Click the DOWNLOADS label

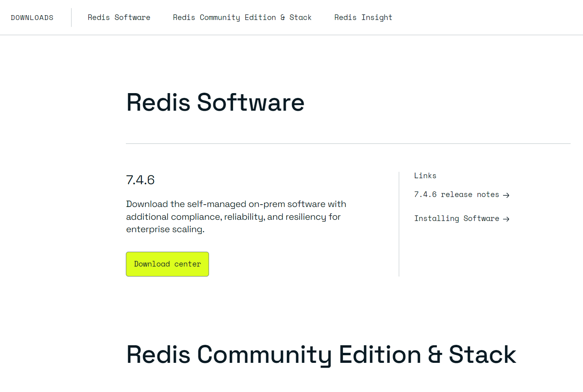point(32,17)
